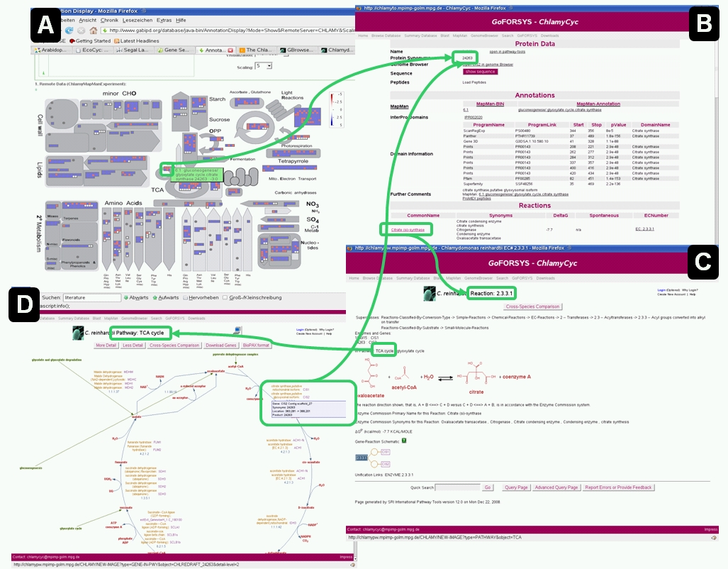Open ProMEX peptides link
The height and width of the screenshot is (569, 728).
click(476, 199)
